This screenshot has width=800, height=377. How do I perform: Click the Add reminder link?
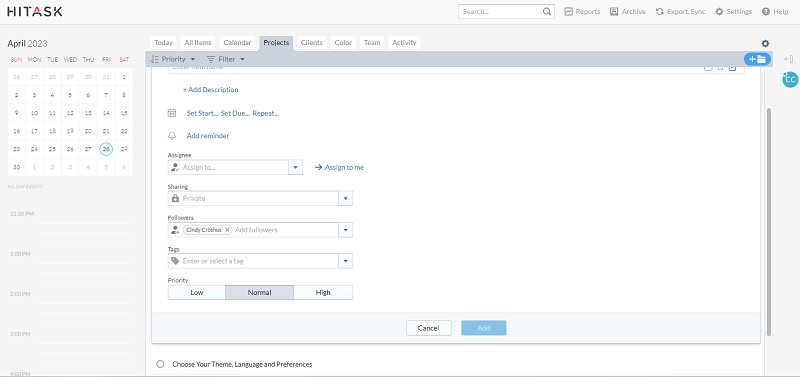pyautogui.click(x=208, y=136)
